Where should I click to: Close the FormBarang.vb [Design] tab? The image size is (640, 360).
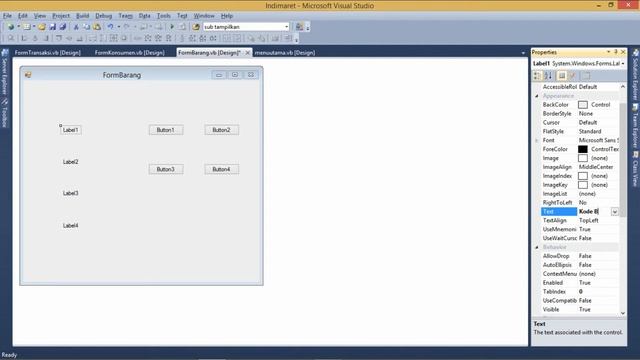click(247, 53)
